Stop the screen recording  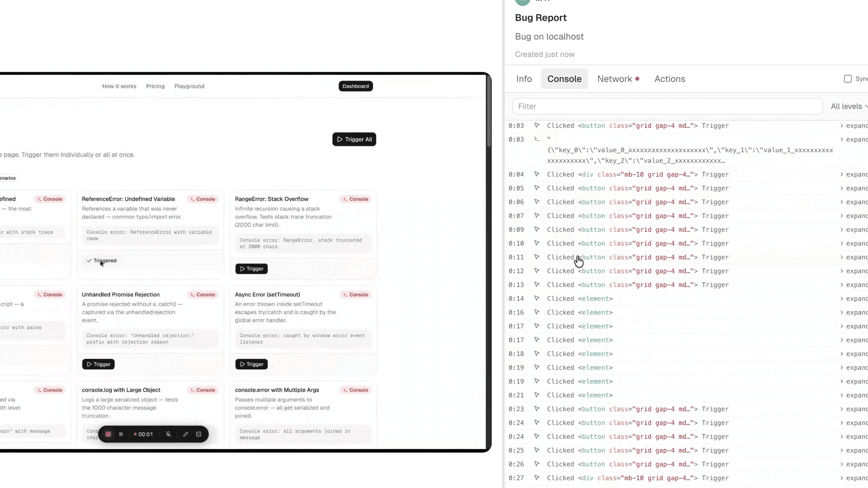click(108, 434)
